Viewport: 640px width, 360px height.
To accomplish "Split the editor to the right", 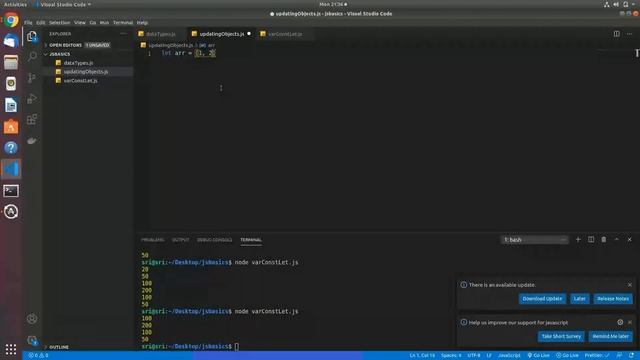I will click(x=616, y=34).
